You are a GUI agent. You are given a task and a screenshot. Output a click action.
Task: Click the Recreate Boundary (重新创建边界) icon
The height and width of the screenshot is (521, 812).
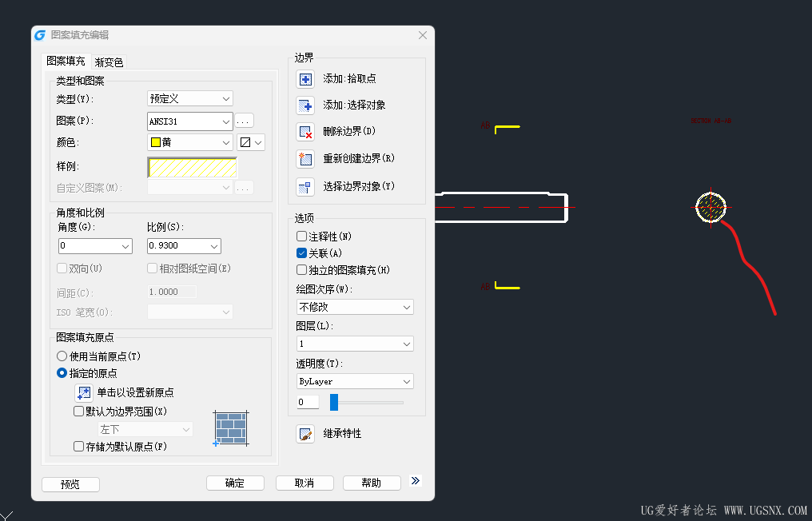pos(305,159)
